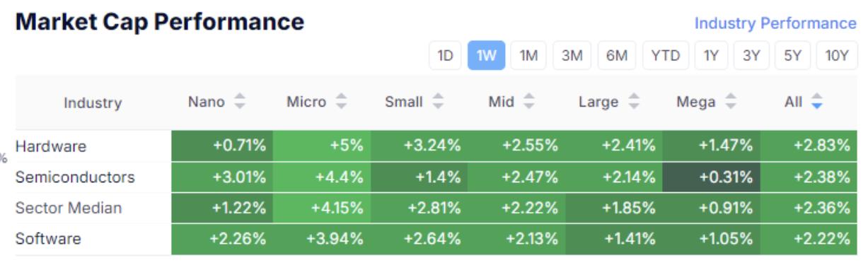Choose the 6M period button

tap(617, 56)
